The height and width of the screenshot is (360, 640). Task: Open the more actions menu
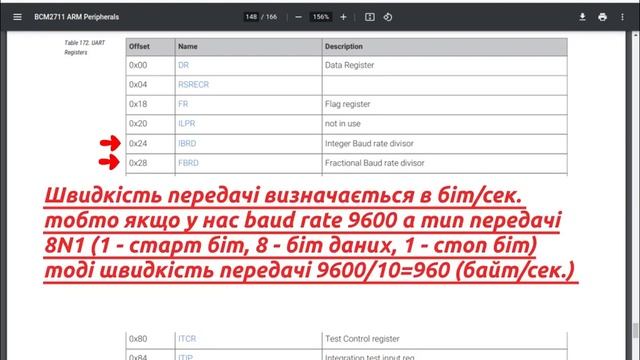coord(622,17)
